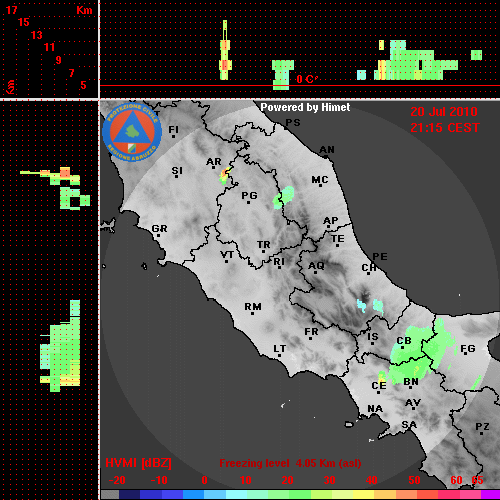Click the 'Powered by Himet' caption

click(x=305, y=108)
